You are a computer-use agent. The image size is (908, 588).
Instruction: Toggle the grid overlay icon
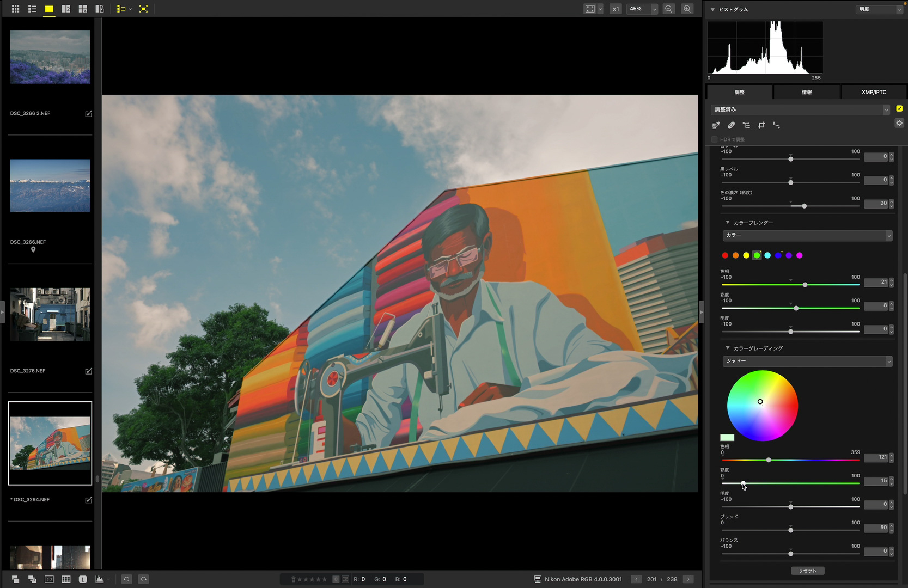66,579
